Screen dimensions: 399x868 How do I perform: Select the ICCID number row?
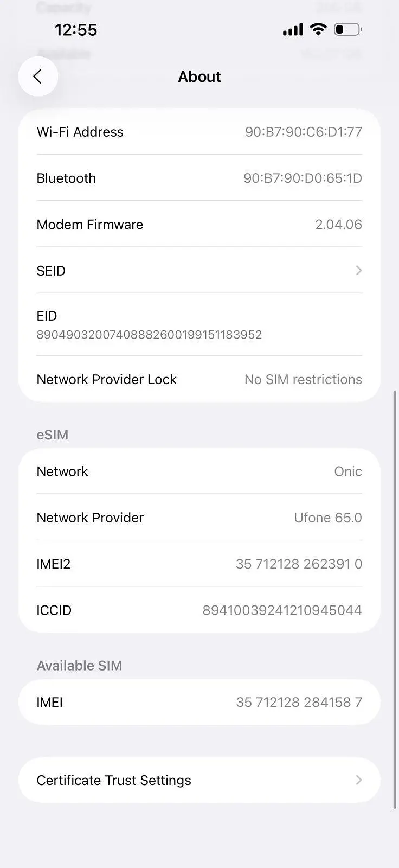pos(199,610)
